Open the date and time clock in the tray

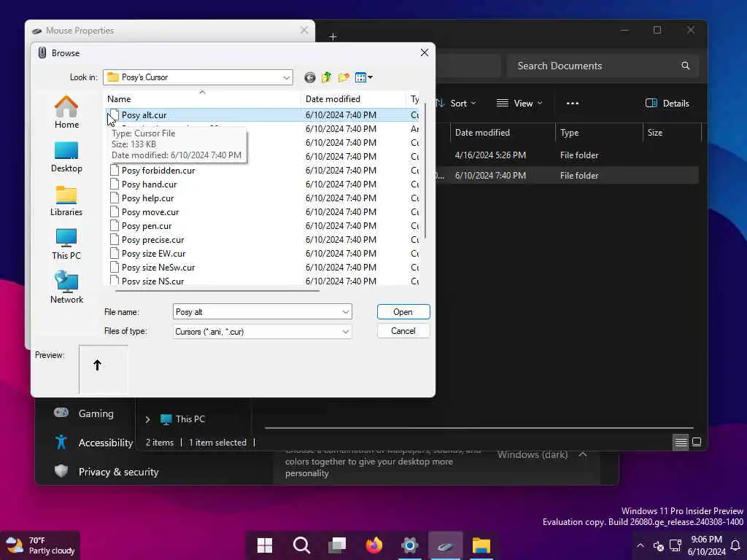pos(706,545)
